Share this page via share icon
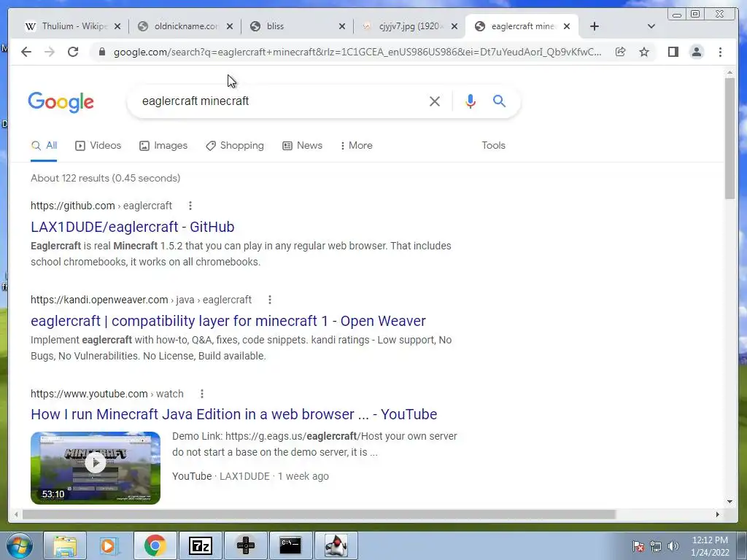Viewport: 747px width, 560px height. pos(620,52)
